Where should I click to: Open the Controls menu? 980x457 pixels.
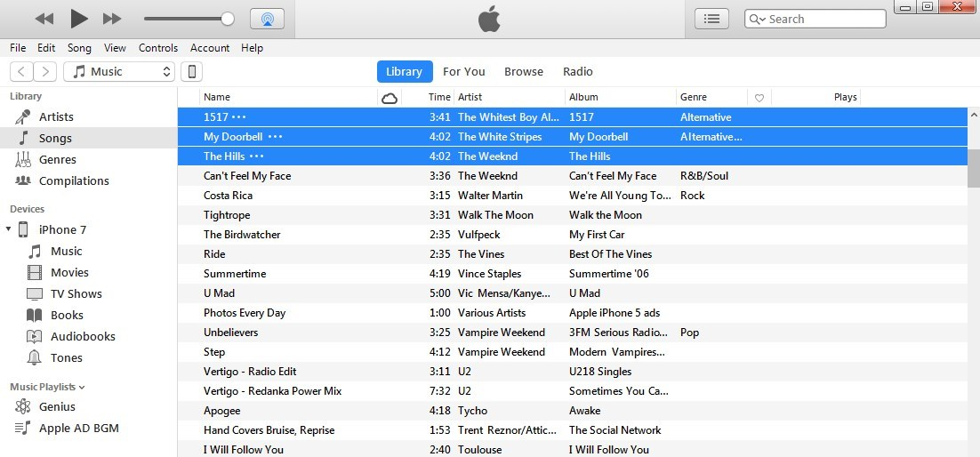[158, 47]
